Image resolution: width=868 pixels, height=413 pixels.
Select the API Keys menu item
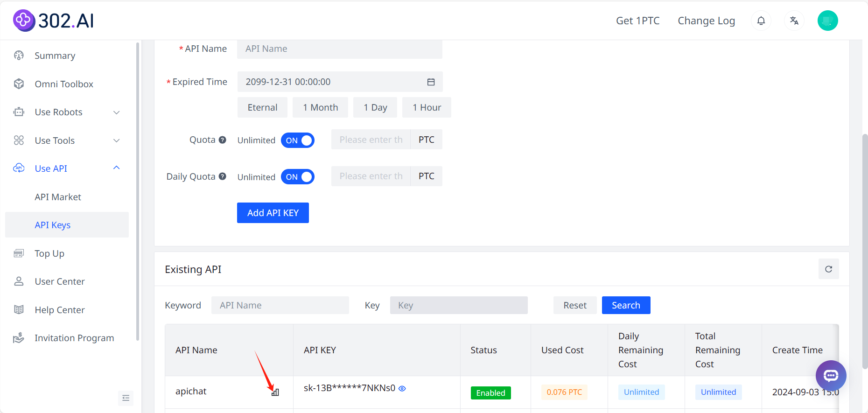pos(67,225)
